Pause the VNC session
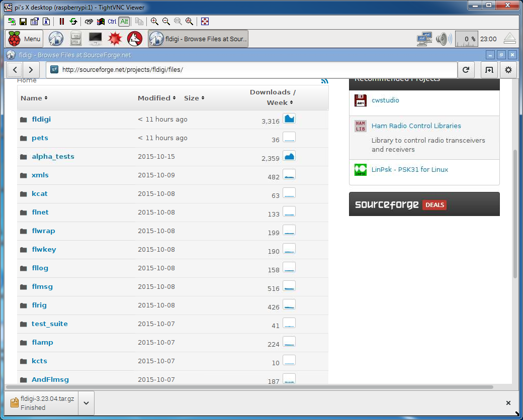Viewport: 523px width, 420px height. tap(62, 22)
